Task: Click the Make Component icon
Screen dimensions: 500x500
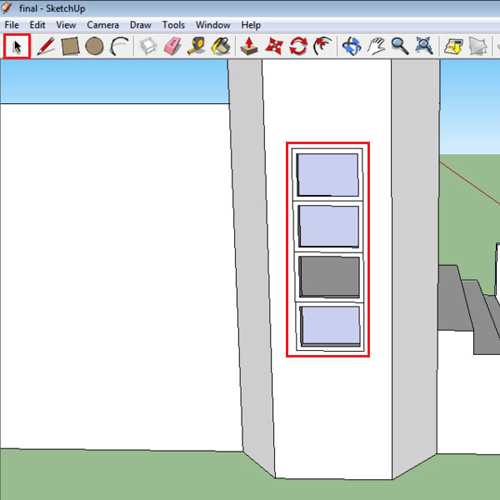Action: [148, 46]
